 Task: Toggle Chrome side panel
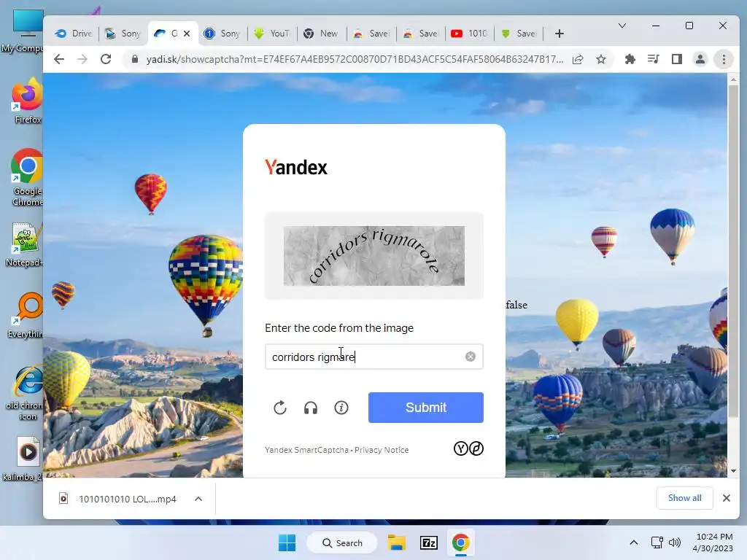[x=676, y=59]
